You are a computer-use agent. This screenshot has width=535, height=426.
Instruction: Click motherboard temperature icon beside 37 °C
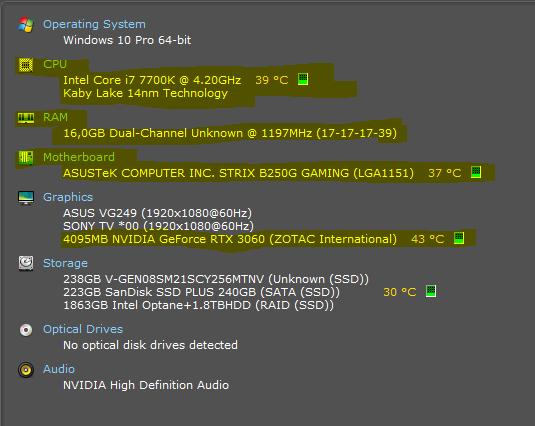pos(476,172)
